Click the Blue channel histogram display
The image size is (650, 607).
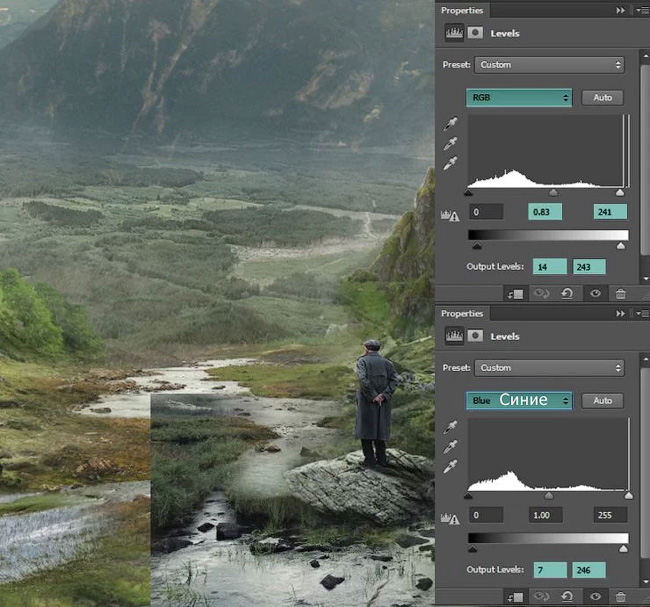coord(548,454)
